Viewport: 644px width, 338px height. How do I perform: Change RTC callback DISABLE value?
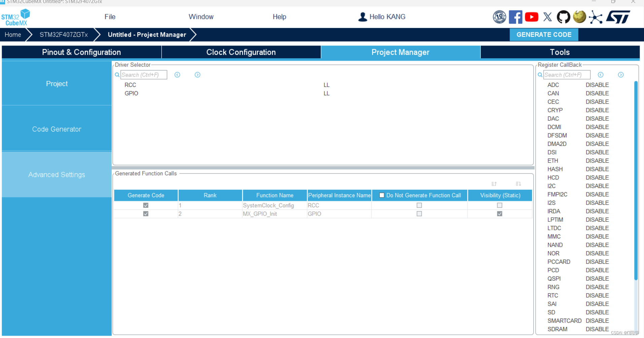click(x=597, y=296)
